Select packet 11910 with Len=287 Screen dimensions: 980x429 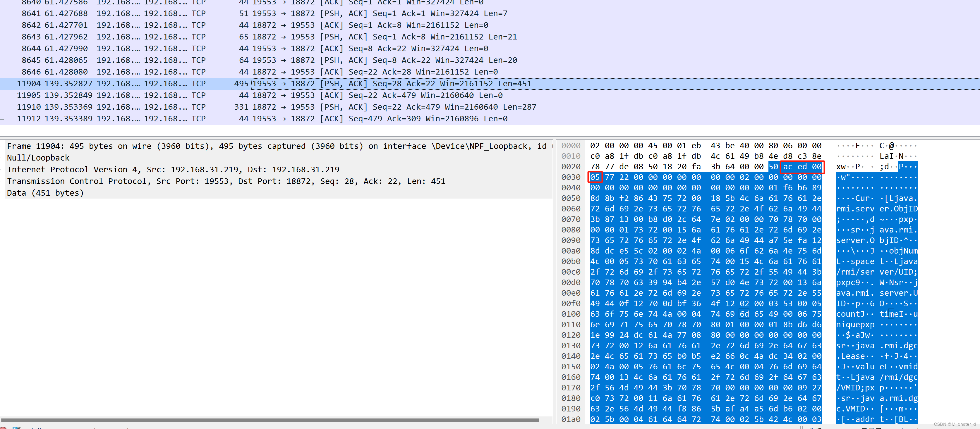[x=490, y=107]
